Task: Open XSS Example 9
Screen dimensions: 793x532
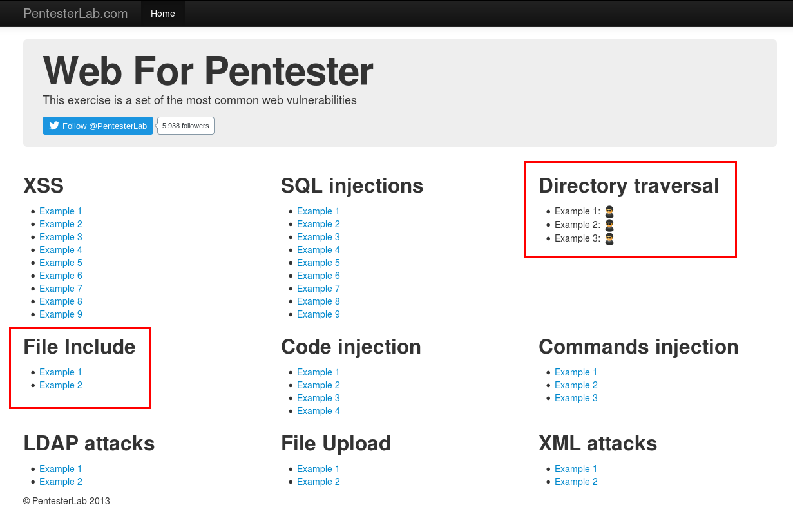Action: click(61, 314)
